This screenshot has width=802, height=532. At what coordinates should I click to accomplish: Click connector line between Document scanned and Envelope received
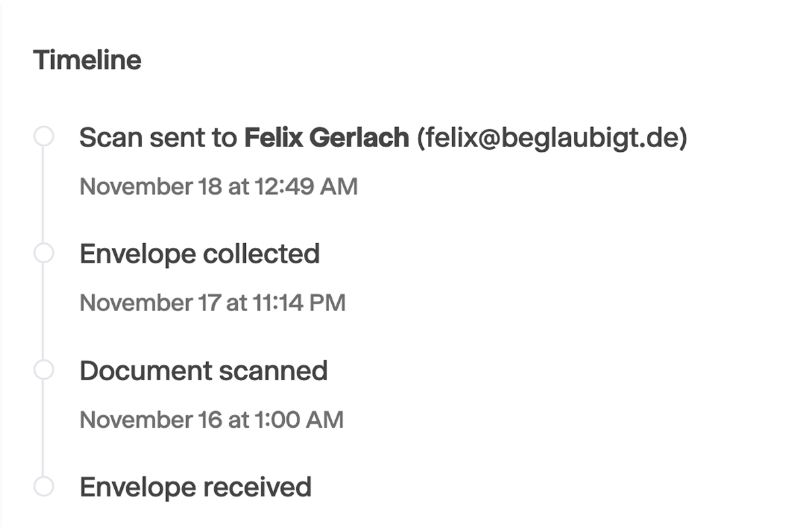click(44, 428)
